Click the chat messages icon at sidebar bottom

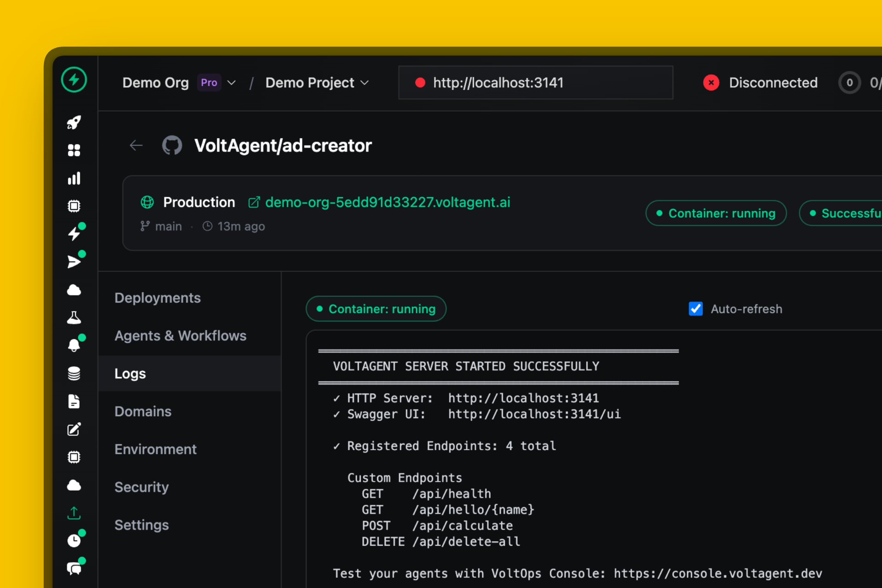(x=75, y=568)
